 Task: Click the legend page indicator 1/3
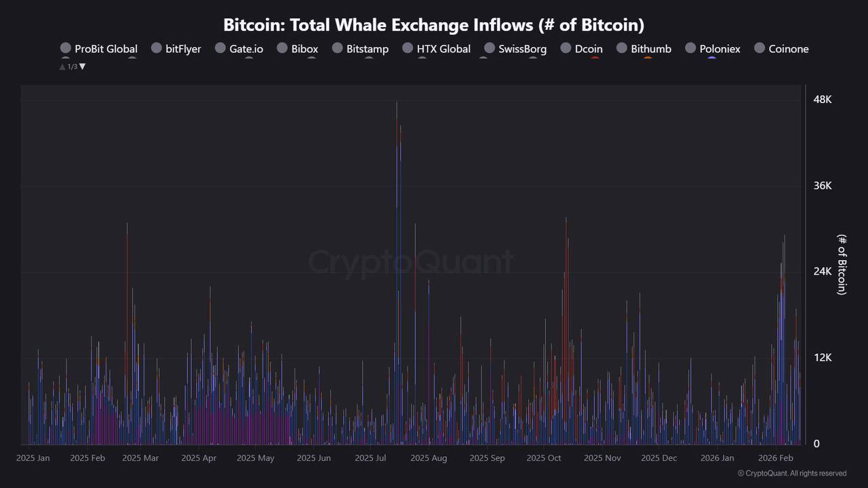point(73,66)
